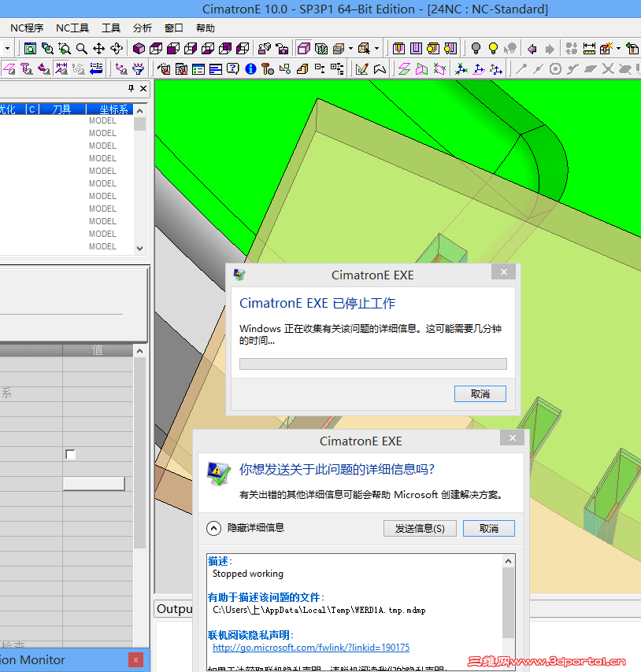
Task: Click the information collection progress bar
Action: click(373, 364)
